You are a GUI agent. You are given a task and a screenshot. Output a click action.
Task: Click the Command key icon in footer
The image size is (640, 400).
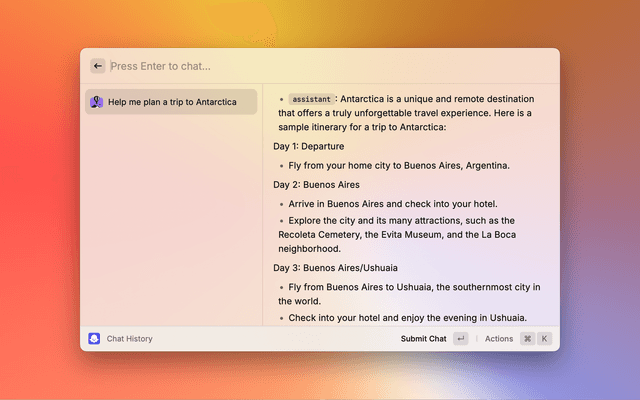point(527,339)
